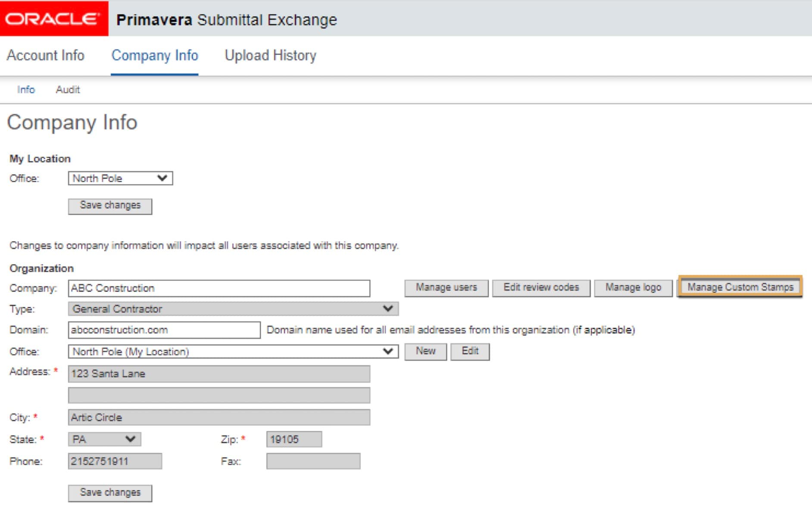Viewport: 812px width, 513px height.
Task: Expand the Organization Office dropdown
Action: [233, 352]
